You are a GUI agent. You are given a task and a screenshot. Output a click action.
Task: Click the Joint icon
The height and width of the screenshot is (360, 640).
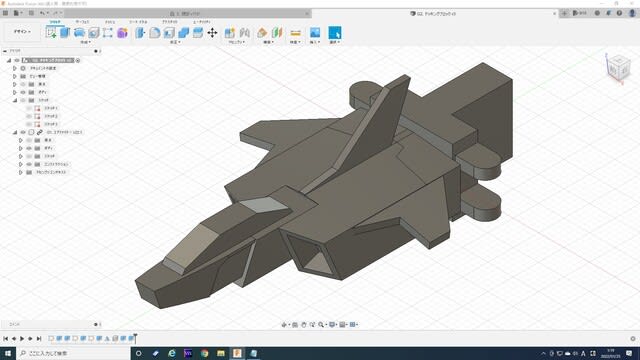click(244, 33)
